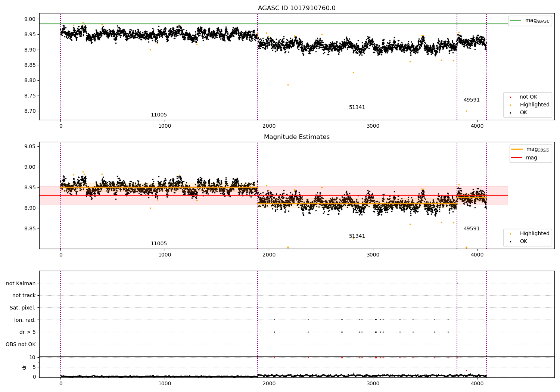Click obsid label 49591 in Magnitude Estimates plot

(x=472, y=229)
